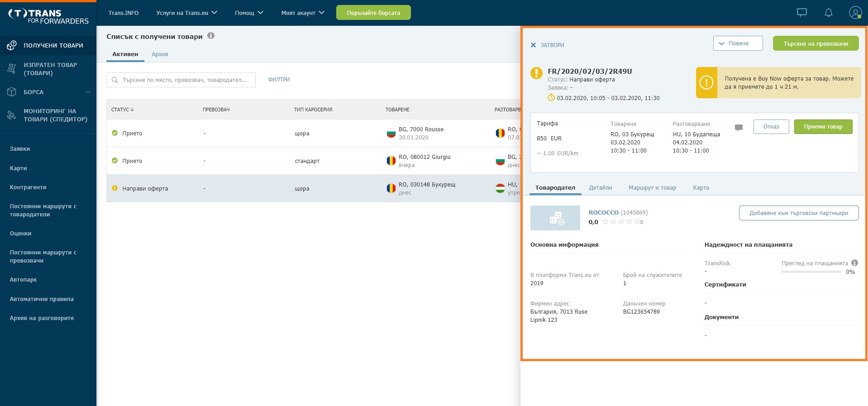
Task: Click alert icon in Buy Now banner
Action: [706, 82]
